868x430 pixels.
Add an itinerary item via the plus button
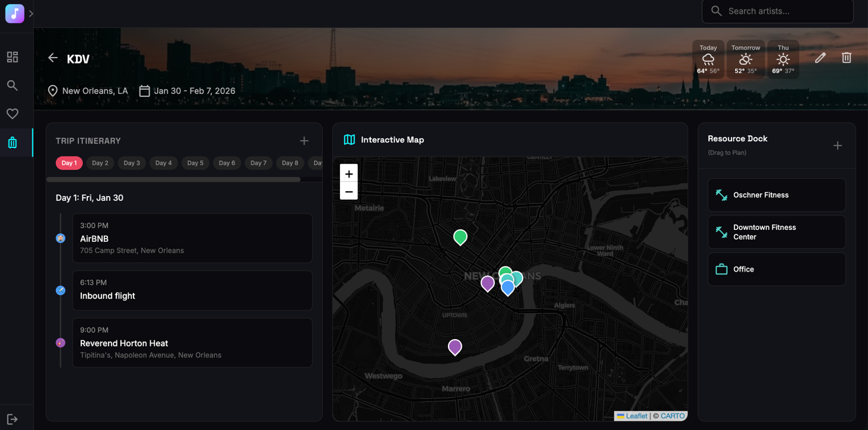pyautogui.click(x=304, y=140)
